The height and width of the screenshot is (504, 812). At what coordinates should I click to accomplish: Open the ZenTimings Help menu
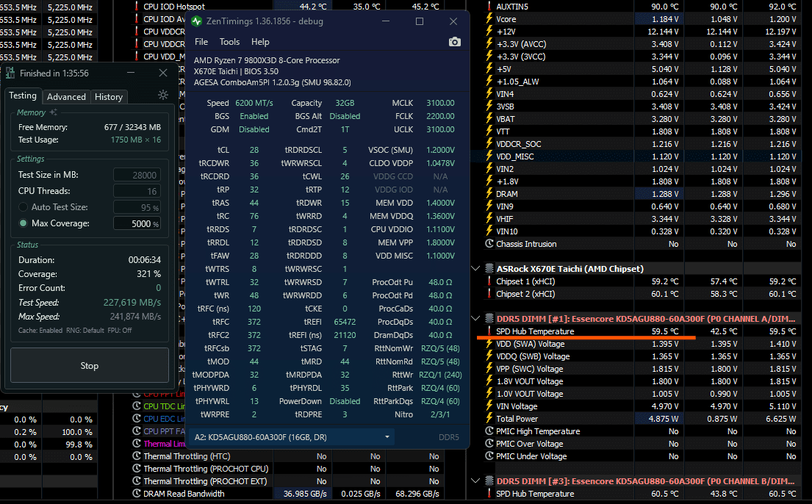pyautogui.click(x=260, y=42)
